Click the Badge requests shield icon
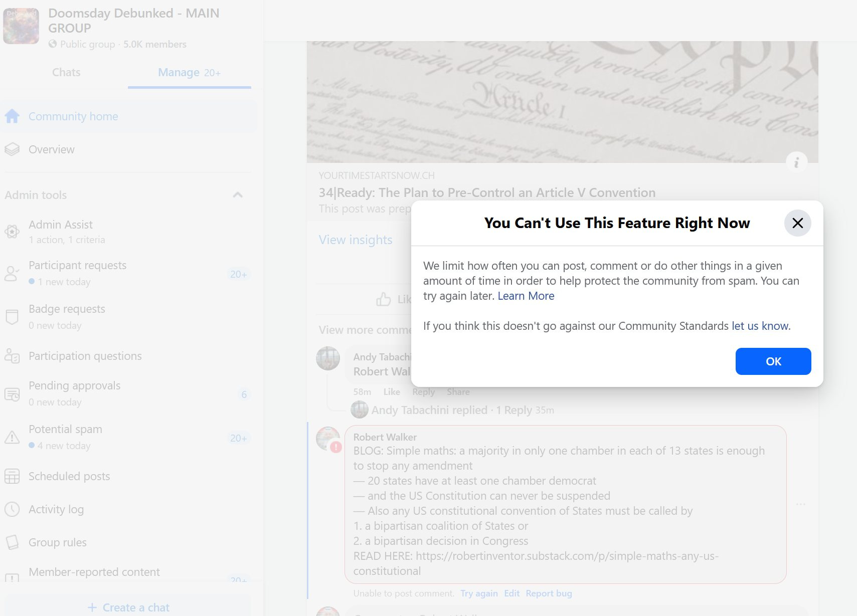Image resolution: width=857 pixels, height=616 pixels. [x=12, y=317]
